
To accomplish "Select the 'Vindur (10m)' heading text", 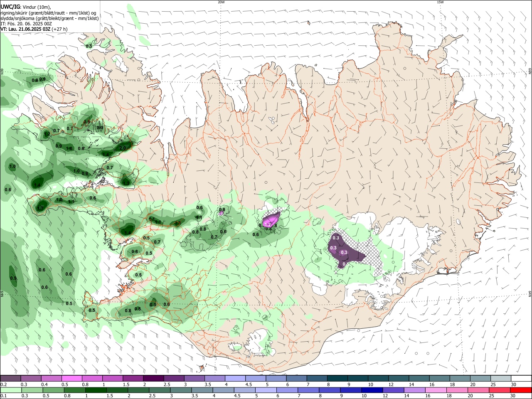I will (x=37, y=7).
